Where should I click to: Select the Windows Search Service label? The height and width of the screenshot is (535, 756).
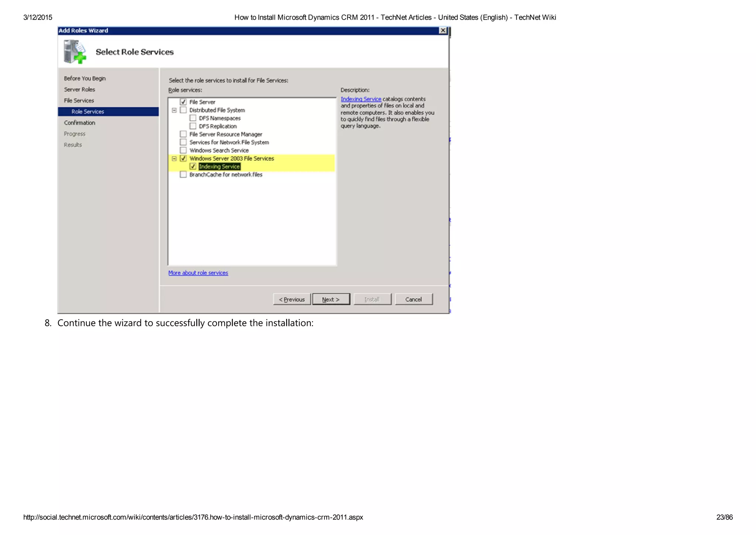pos(219,150)
